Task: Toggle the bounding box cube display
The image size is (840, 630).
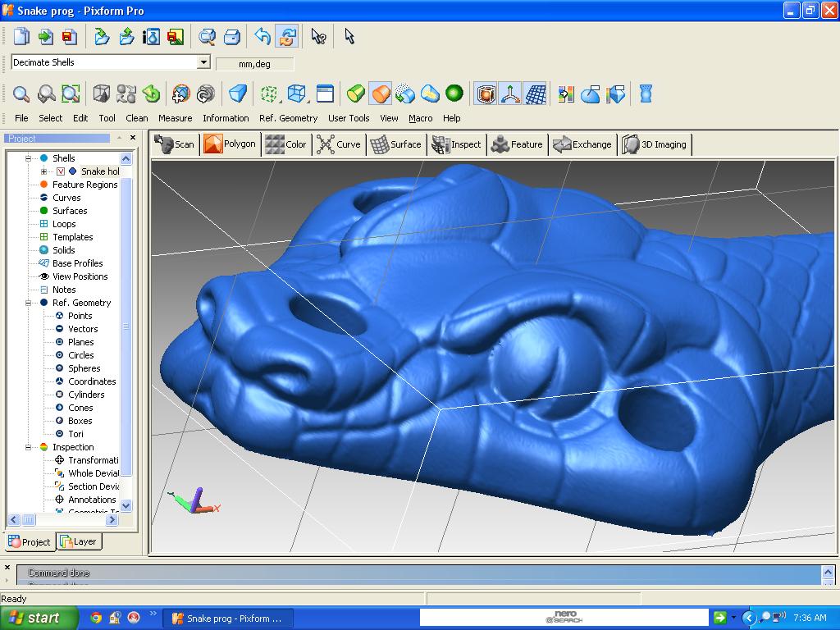Action: pyautogui.click(x=486, y=94)
